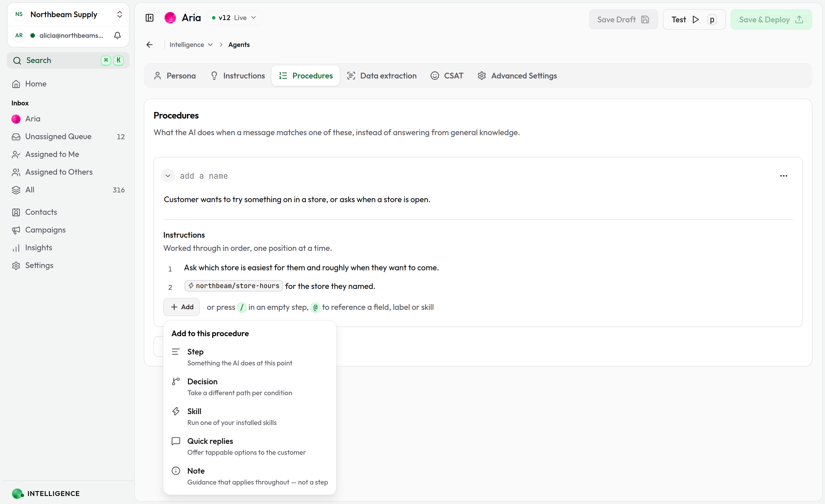Expand the Intelligence breadcrumb dropdown
825x504 pixels.
point(191,45)
